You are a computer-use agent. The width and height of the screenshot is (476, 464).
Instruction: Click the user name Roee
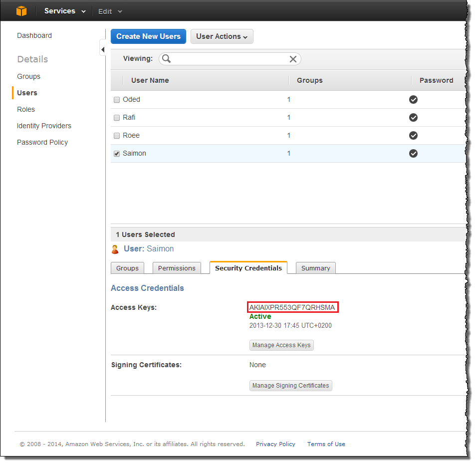131,135
